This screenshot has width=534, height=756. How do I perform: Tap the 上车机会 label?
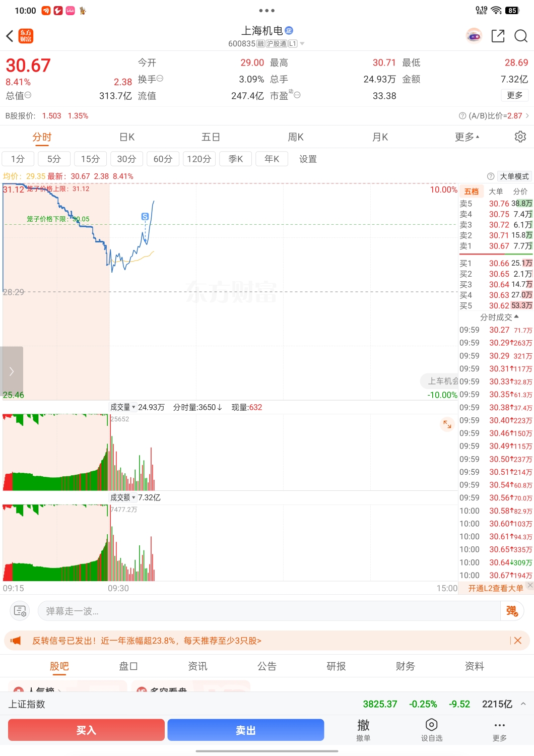(440, 381)
